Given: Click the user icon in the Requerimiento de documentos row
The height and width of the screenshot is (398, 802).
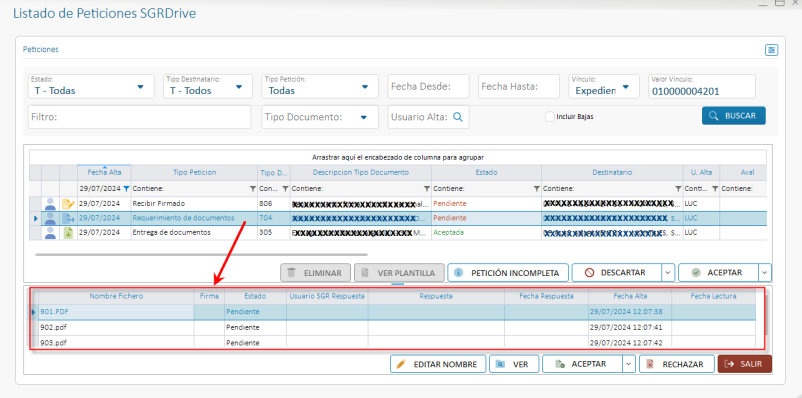Looking at the screenshot, I should tap(50, 218).
